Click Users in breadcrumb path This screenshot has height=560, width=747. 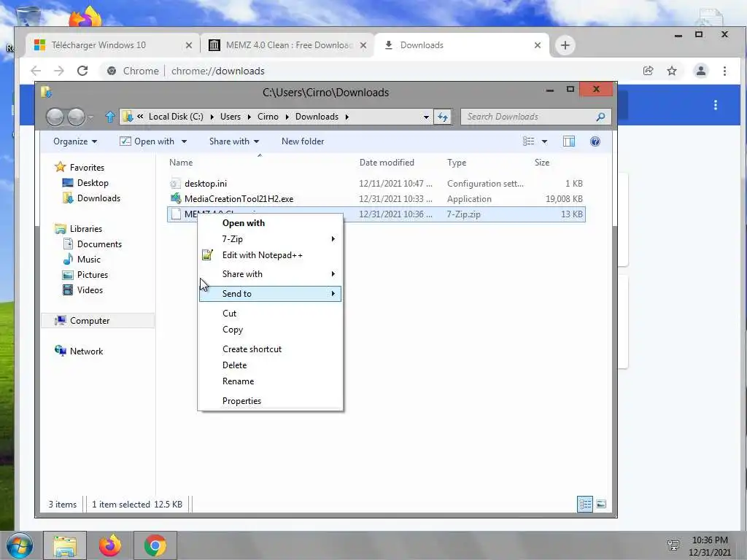[x=231, y=117]
